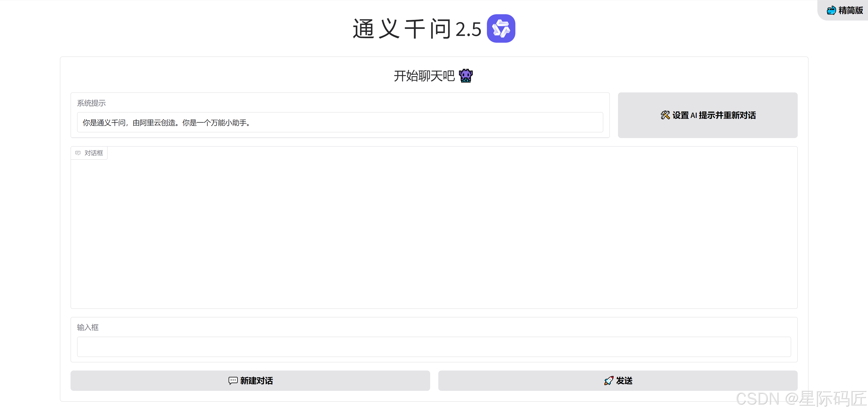Click the 输入框 field label
This screenshot has width=868, height=413.
88,327
